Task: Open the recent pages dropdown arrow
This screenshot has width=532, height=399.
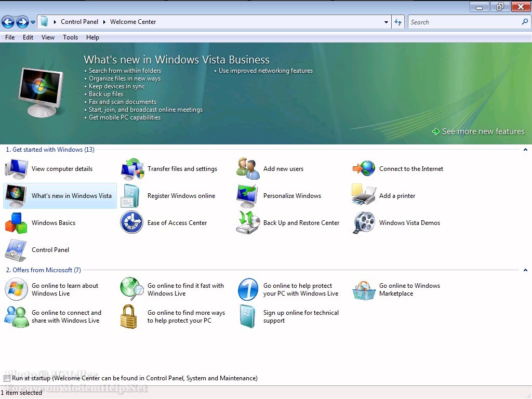Action: 33,22
